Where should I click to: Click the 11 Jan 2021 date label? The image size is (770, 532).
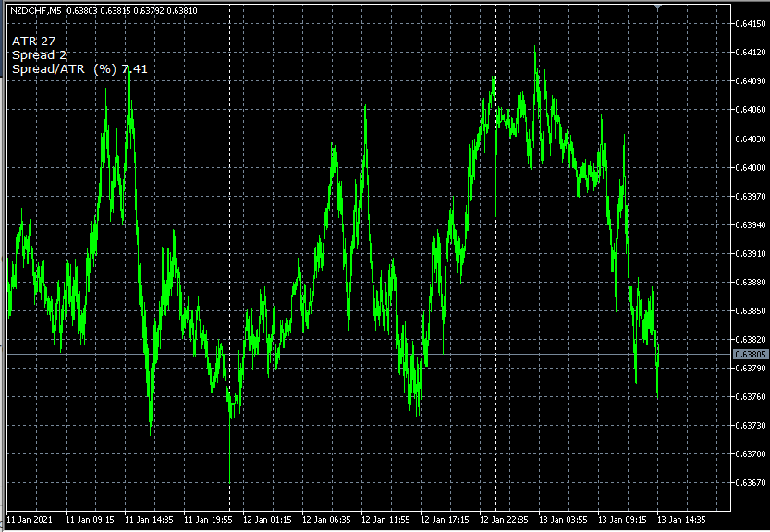29,520
